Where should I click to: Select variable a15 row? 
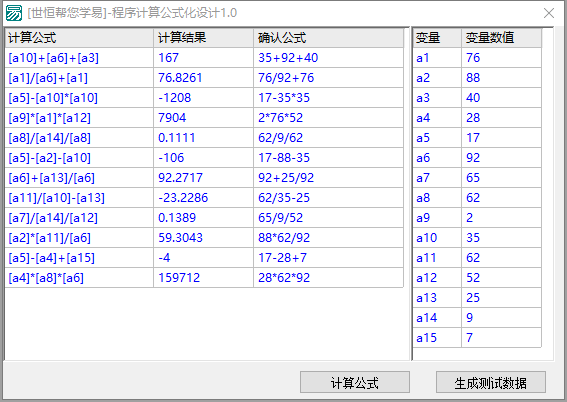pos(477,338)
